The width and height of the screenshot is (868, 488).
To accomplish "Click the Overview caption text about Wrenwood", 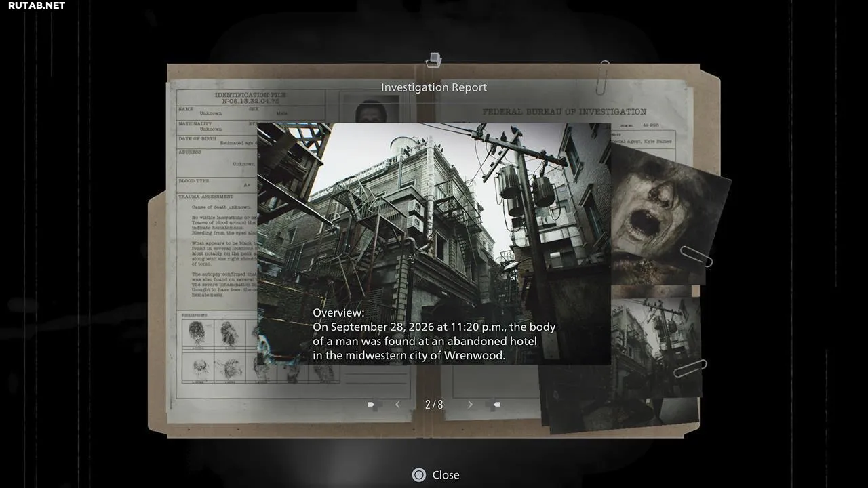I will 434,334.
